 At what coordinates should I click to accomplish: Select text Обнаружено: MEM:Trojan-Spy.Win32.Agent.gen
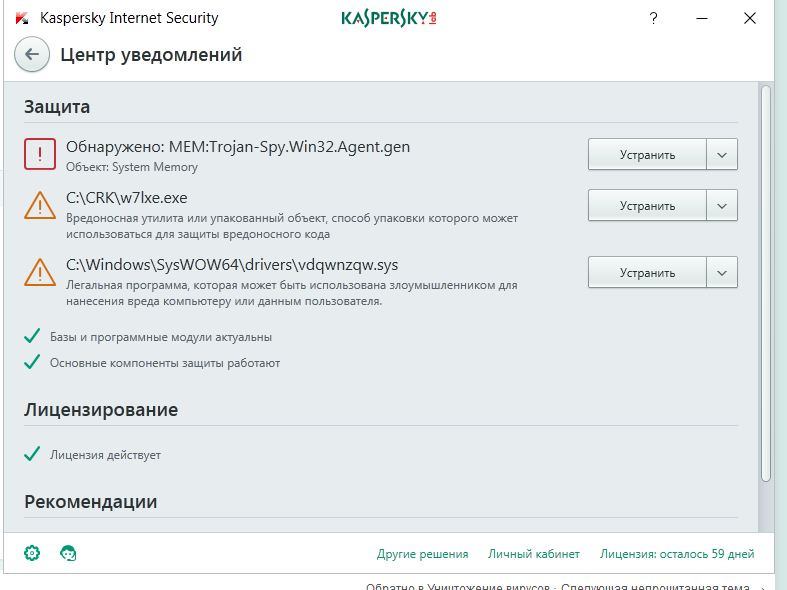point(238,147)
